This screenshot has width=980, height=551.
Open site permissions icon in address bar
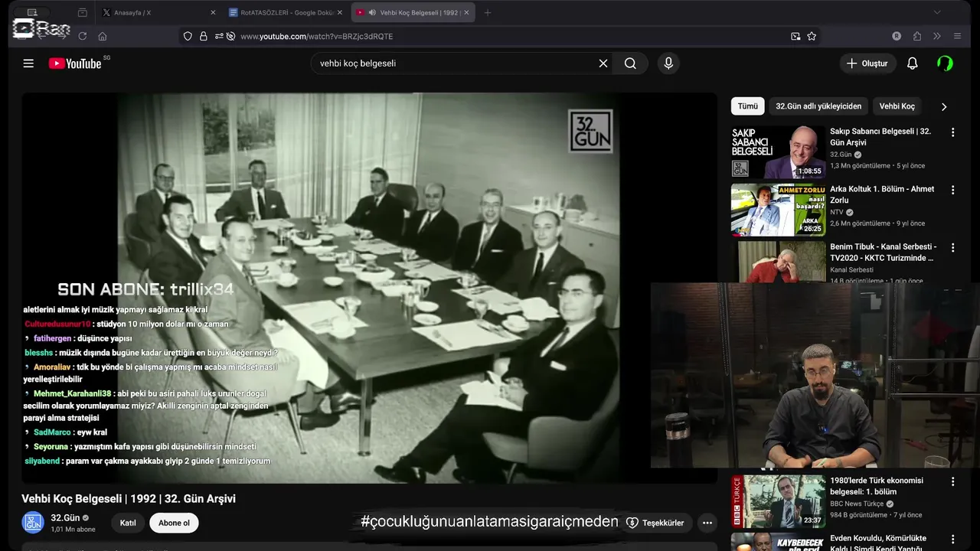(x=219, y=36)
